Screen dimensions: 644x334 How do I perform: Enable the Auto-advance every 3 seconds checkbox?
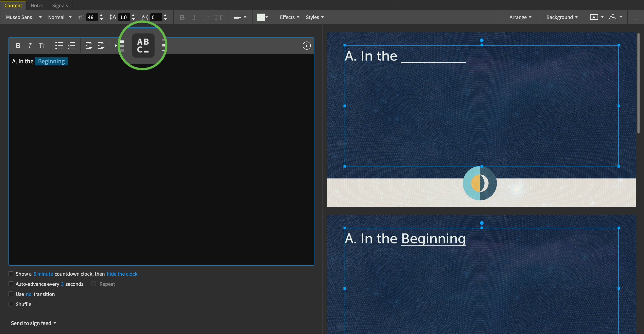(x=11, y=284)
